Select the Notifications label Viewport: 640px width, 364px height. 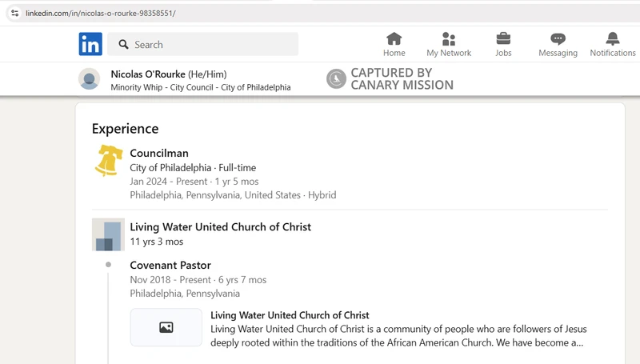coord(613,53)
